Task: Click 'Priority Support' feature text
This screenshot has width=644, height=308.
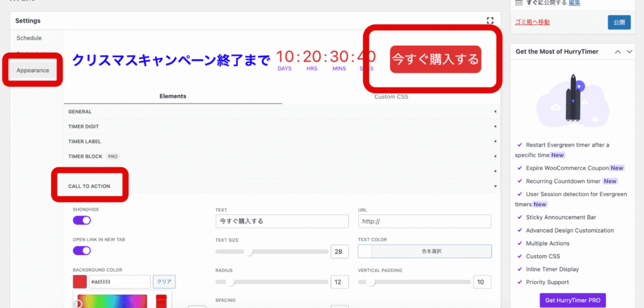Action: 547,282
